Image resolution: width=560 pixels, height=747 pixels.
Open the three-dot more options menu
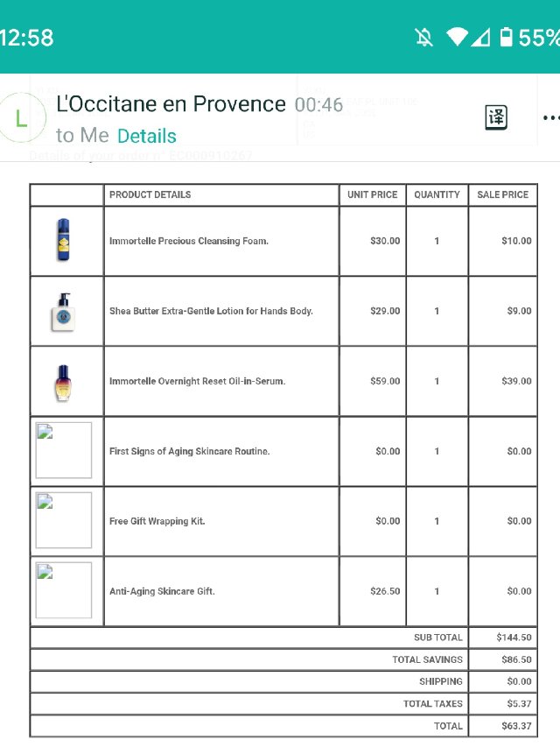549,117
